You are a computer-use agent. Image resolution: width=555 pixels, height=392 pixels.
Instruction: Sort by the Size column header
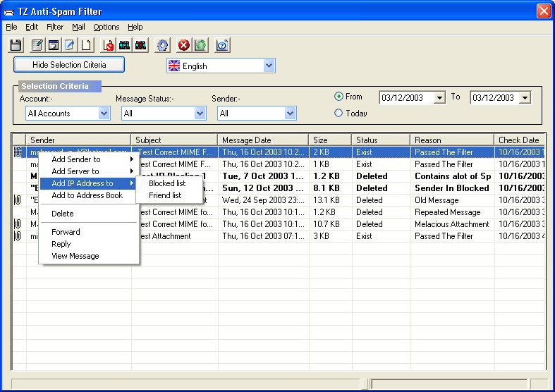point(330,140)
